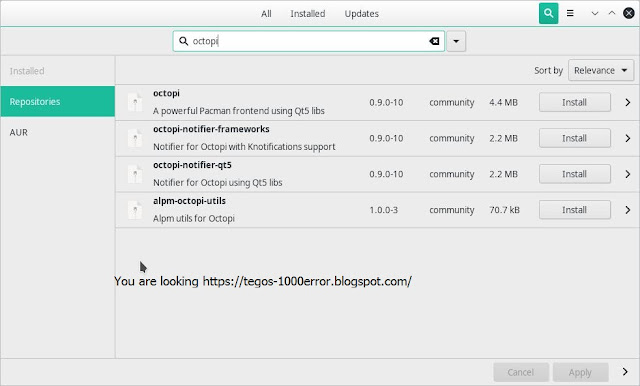The image size is (640, 386).
Task: Install the octopi package
Action: pos(575,102)
